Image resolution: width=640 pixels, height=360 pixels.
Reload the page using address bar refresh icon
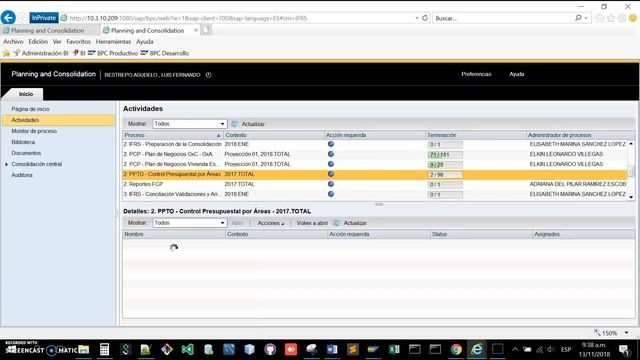(425, 18)
